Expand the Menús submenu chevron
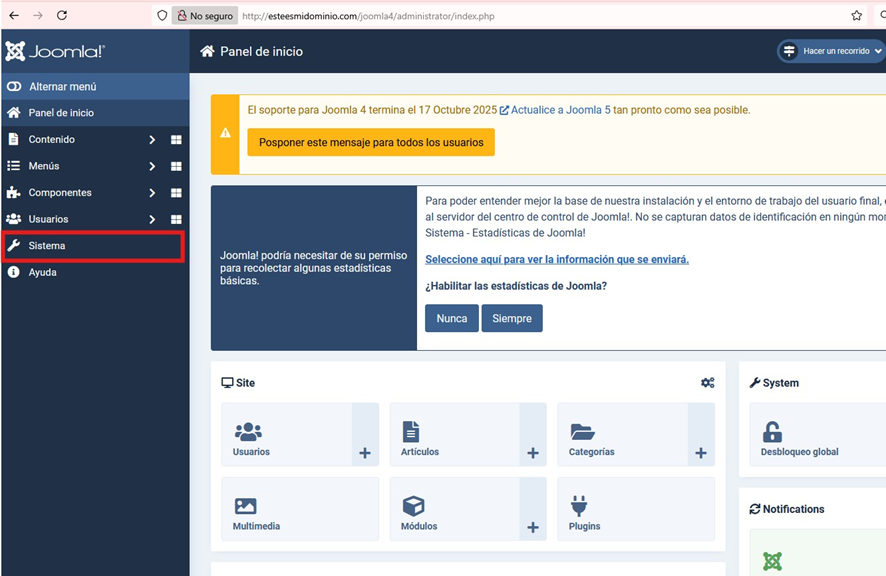Image resolution: width=886 pixels, height=576 pixels. (x=152, y=166)
